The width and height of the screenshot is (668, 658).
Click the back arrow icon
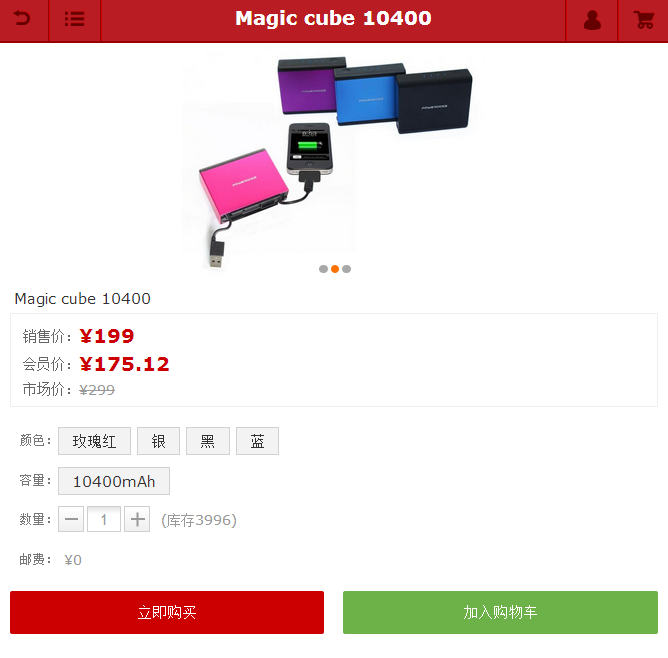click(22, 19)
